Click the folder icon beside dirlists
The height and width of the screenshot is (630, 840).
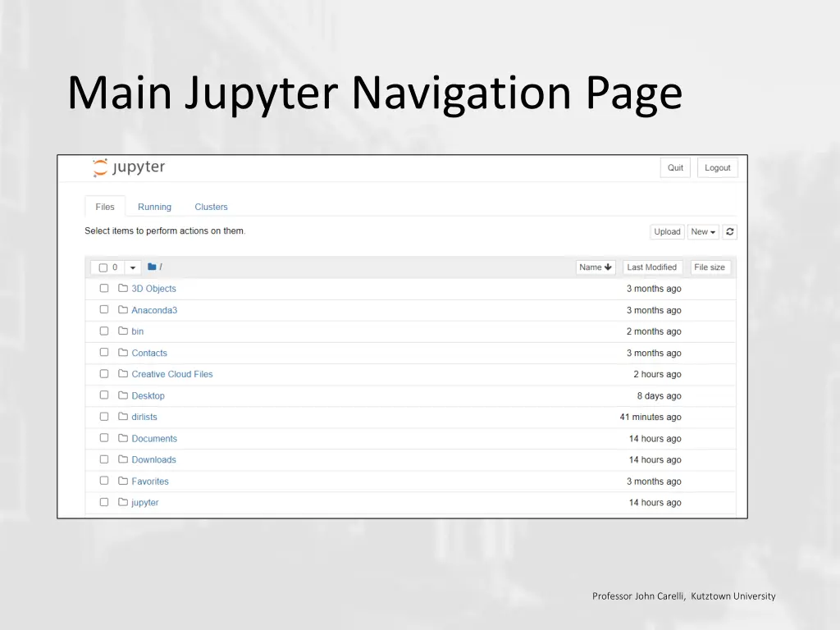coord(123,417)
